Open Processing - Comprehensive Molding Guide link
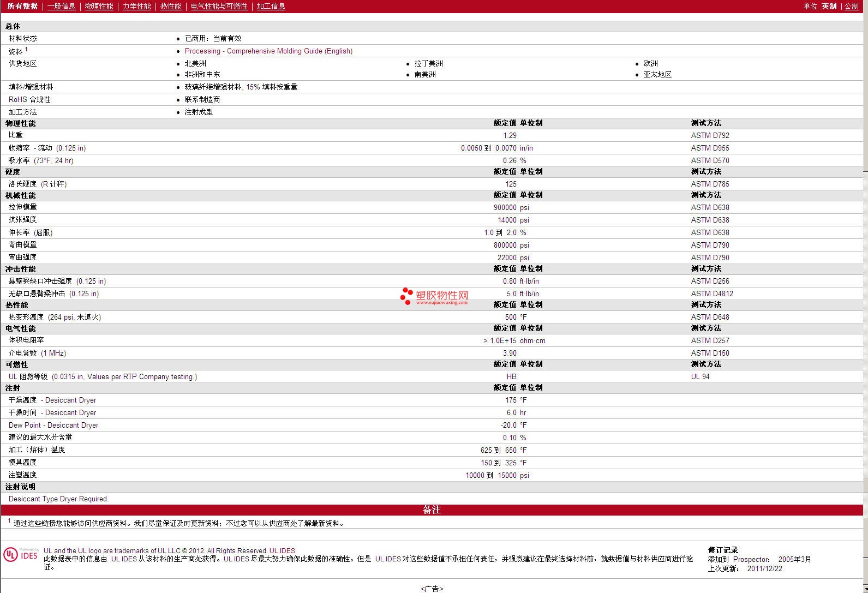Viewport: 868px width, 593px height. pyautogui.click(x=268, y=51)
